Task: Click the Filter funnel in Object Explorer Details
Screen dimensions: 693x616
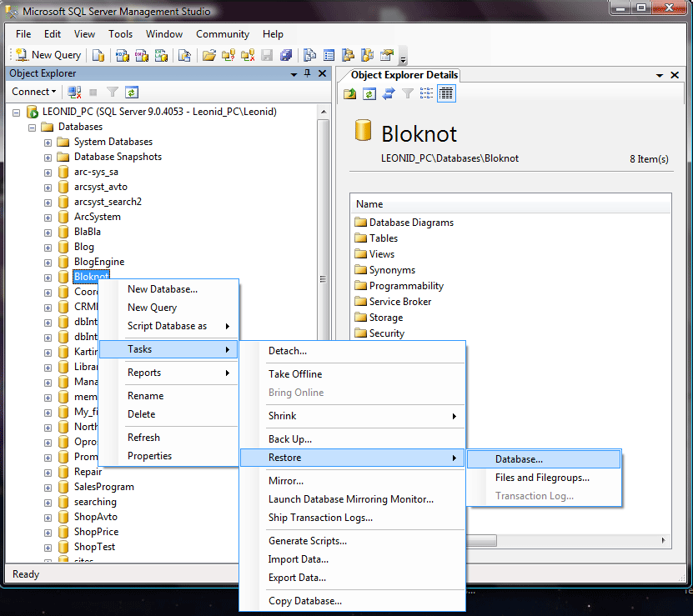Action: pyautogui.click(x=408, y=93)
